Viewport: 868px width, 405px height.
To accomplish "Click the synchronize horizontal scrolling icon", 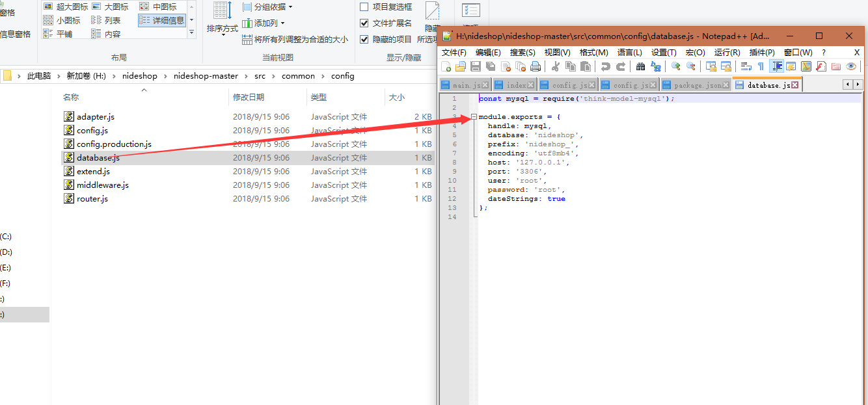I will pyautogui.click(x=726, y=66).
